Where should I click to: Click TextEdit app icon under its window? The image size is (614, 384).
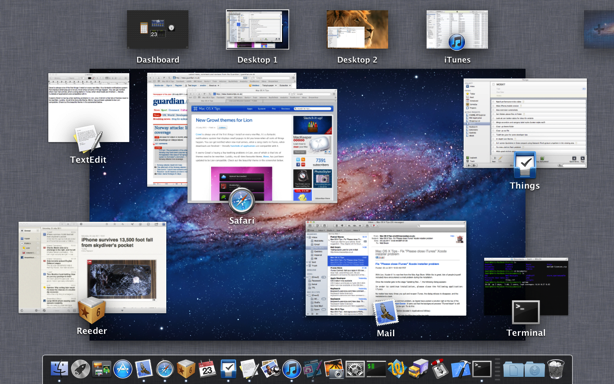coord(88,139)
